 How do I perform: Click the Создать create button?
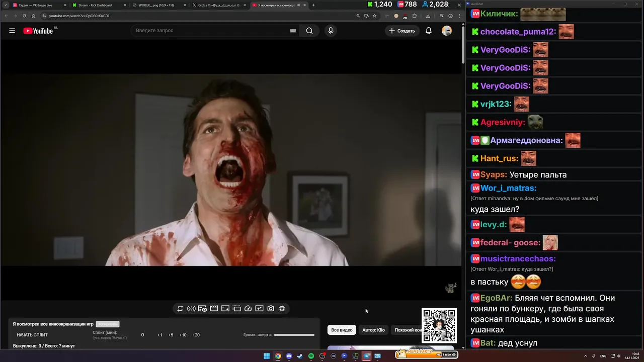[401, 31]
